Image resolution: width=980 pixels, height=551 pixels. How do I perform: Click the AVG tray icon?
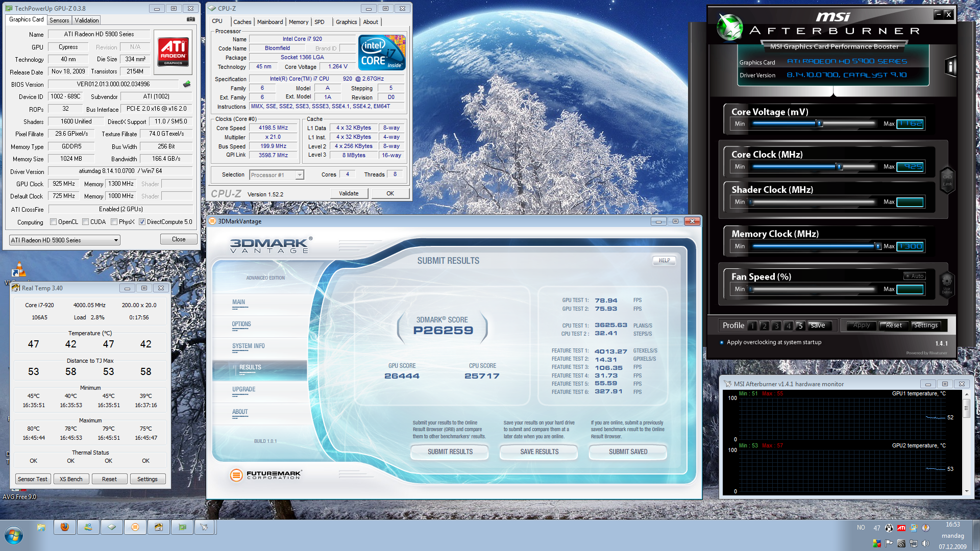[877, 543]
